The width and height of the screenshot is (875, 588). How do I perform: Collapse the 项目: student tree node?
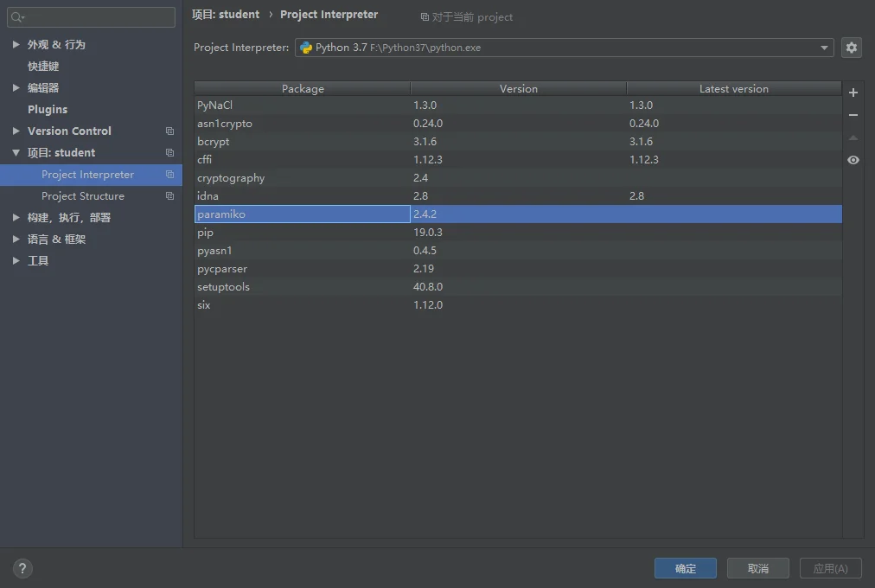(16, 153)
